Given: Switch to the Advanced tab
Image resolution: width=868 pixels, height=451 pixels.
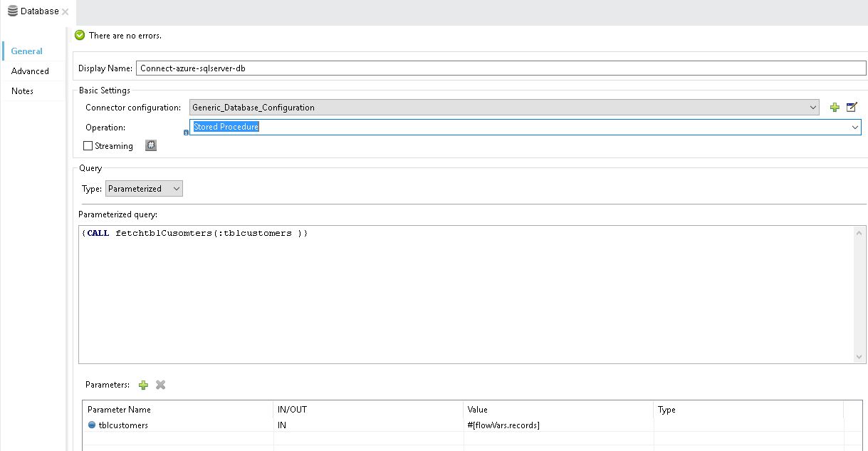Looking at the screenshot, I should coord(30,71).
